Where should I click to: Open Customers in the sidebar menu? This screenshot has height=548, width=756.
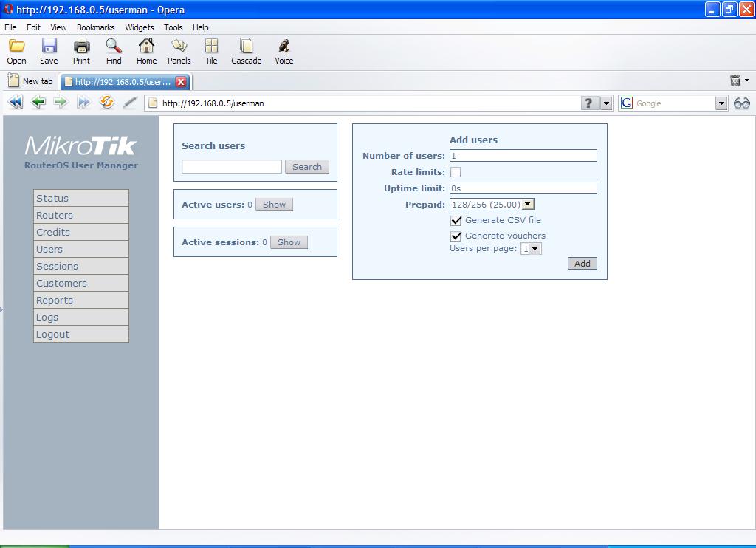click(81, 283)
